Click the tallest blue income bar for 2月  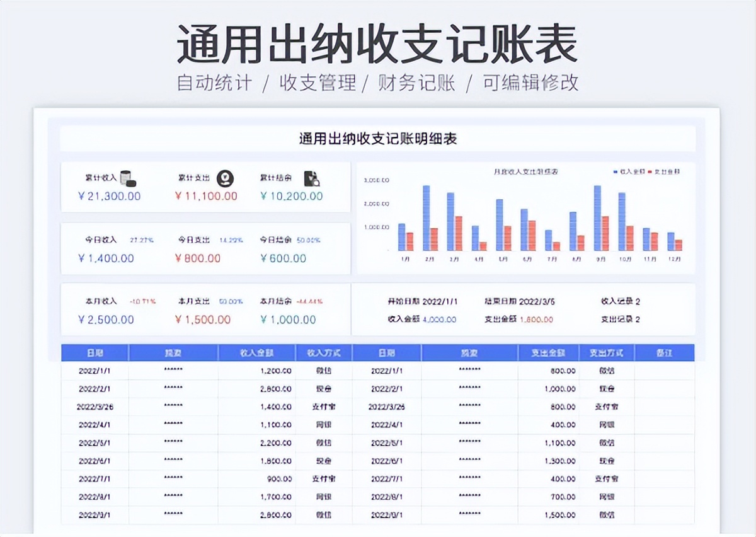click(x=427, y=217)
